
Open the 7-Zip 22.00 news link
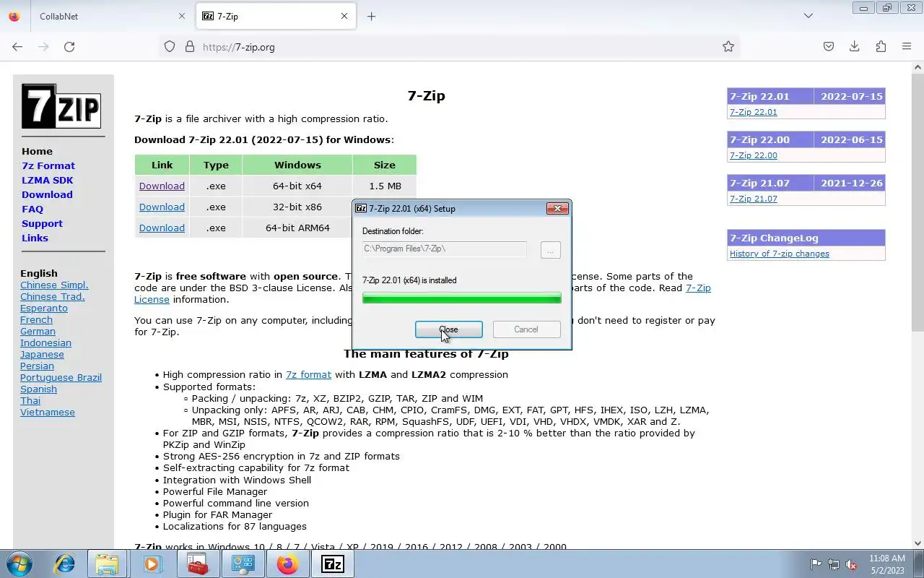753,155
